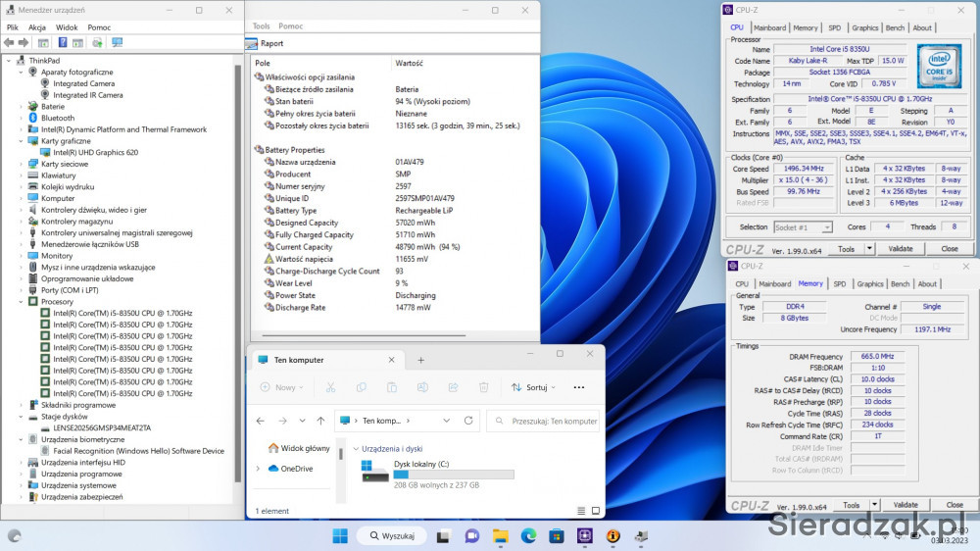Click Close button in upper CPU-Z window

(950, 249)
